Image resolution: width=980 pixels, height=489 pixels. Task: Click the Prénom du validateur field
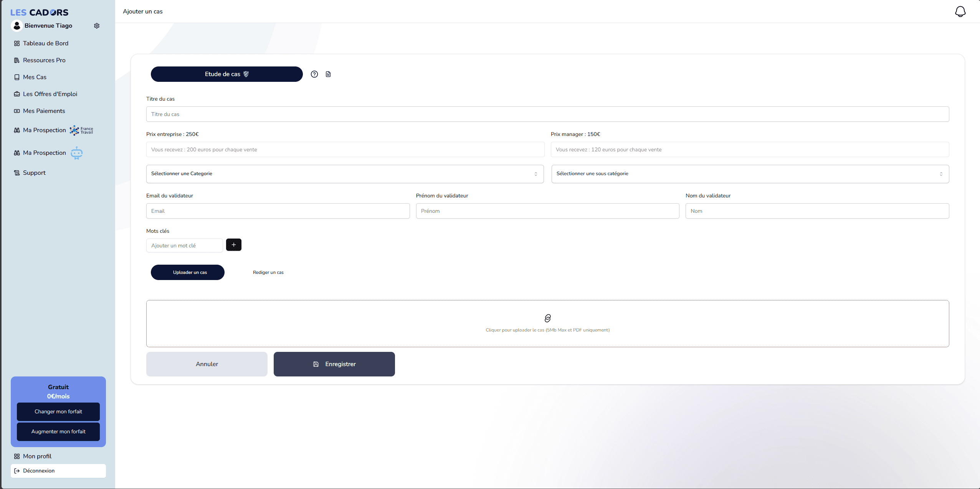click(548, 211)
